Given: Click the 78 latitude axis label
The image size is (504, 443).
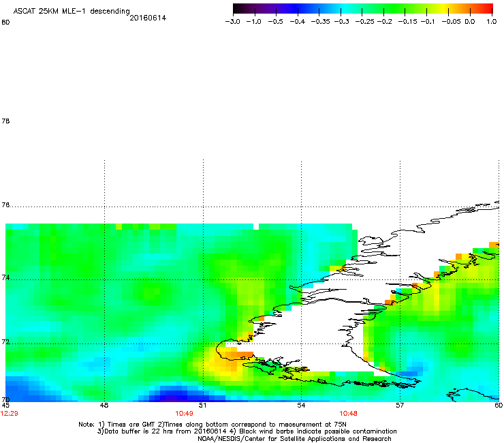Looking at the screenshot, I should coord(5,121).
